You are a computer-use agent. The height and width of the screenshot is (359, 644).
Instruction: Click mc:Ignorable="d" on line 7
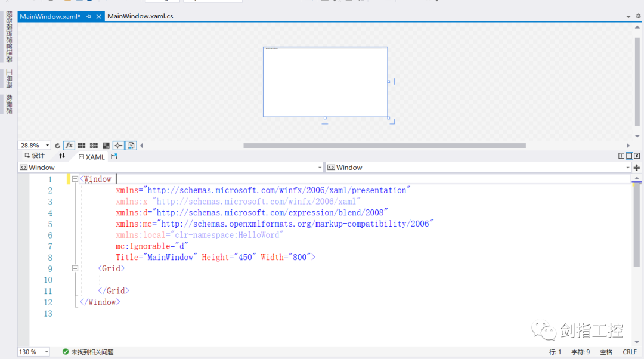[151, 246]
